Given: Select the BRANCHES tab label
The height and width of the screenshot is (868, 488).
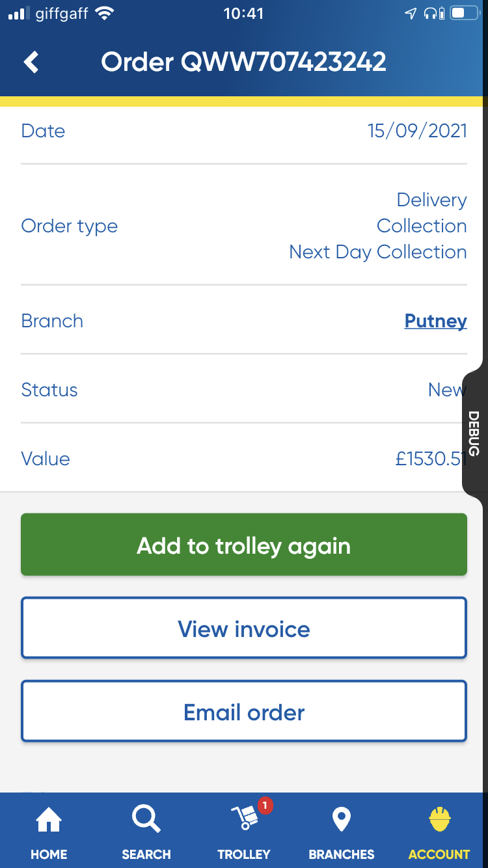Looking at the screenshot, I should pyautogui.click(x=342, y=854).
